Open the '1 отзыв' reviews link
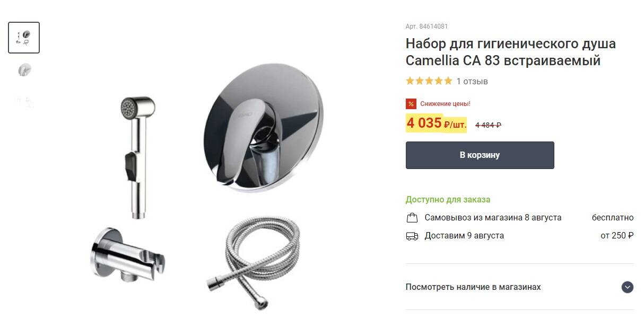Viewport: 644px width, 319px height. [x=472, y=82]
